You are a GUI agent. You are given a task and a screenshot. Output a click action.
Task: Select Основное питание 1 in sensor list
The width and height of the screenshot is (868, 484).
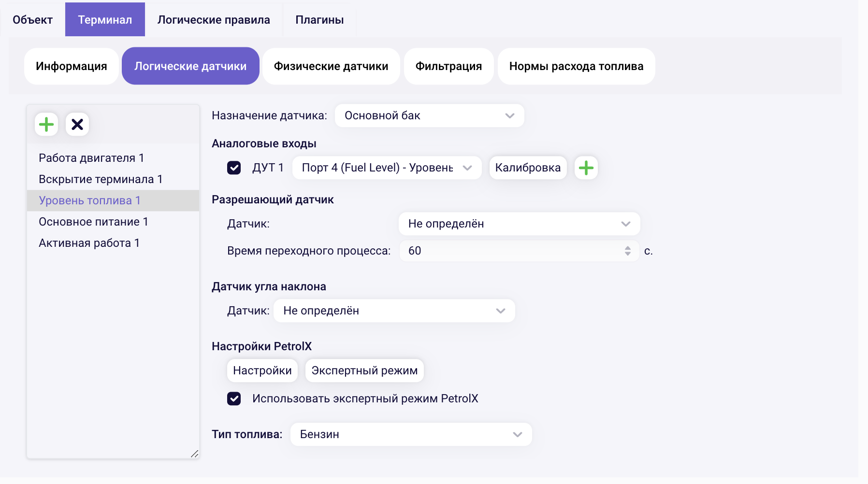coord(113,222)
